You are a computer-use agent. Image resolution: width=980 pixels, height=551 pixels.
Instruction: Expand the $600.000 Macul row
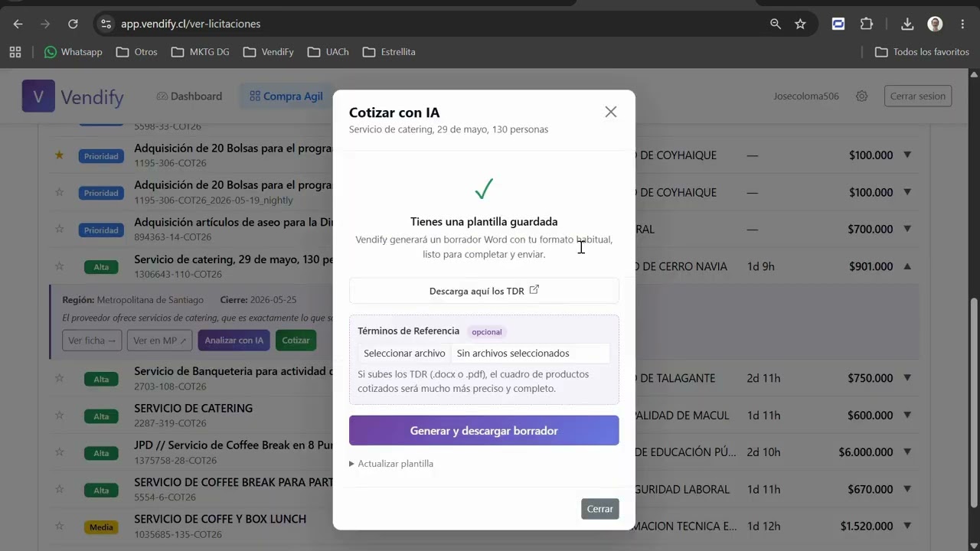(x=907, y=415)
